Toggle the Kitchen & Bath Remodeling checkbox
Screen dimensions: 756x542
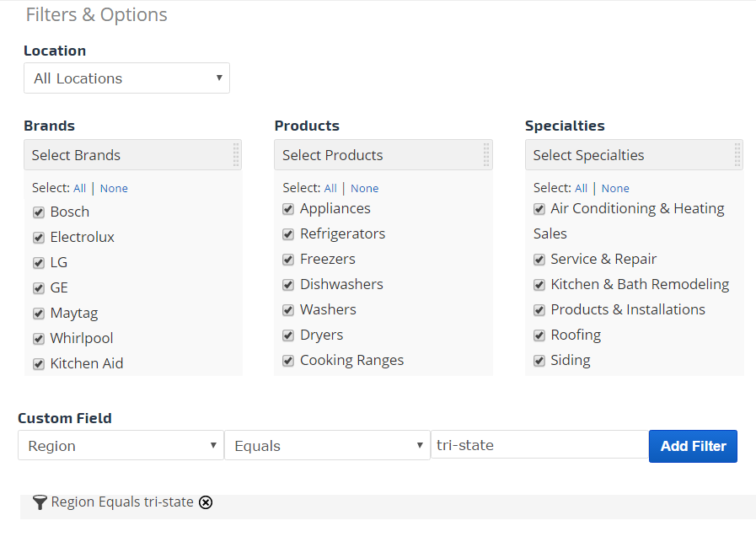tap(539, 285)
